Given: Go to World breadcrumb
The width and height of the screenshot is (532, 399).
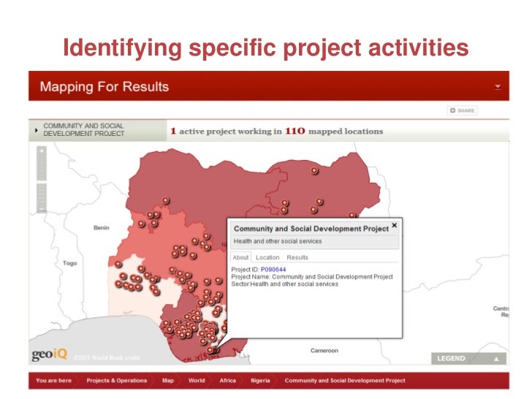Looking at the screenshot, I should [197, 381].
